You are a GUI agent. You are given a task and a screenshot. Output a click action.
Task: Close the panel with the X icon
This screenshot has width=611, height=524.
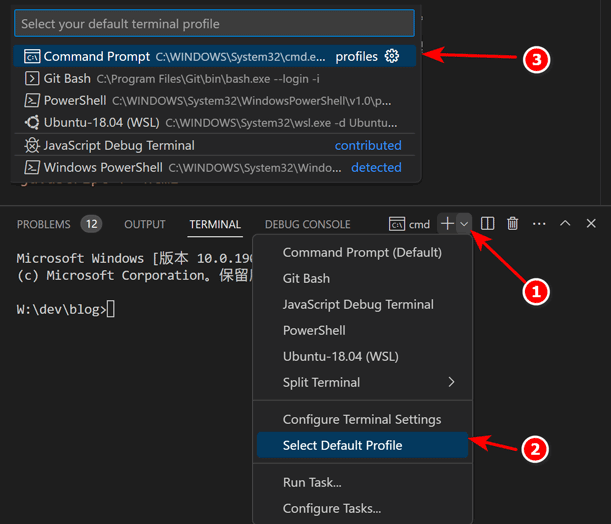(591, 224)
